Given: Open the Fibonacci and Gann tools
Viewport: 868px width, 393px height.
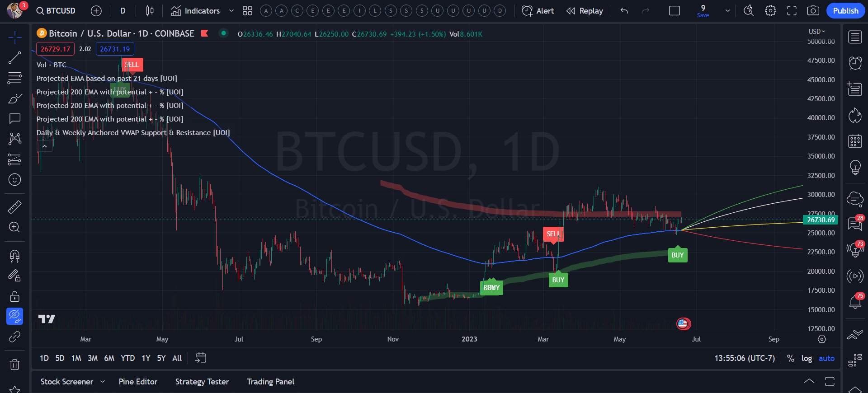Looking at the screenshot, I should point(14,78).
